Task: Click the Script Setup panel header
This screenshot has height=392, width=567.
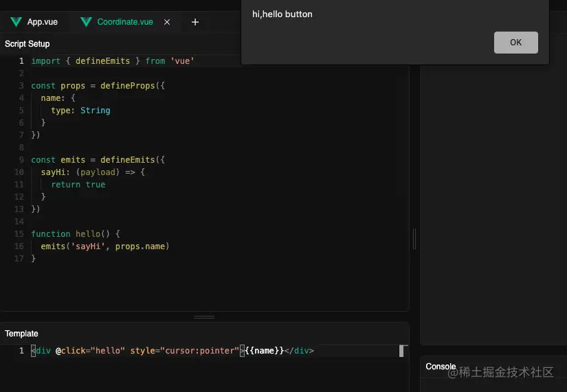Action: tap(27, 44)
